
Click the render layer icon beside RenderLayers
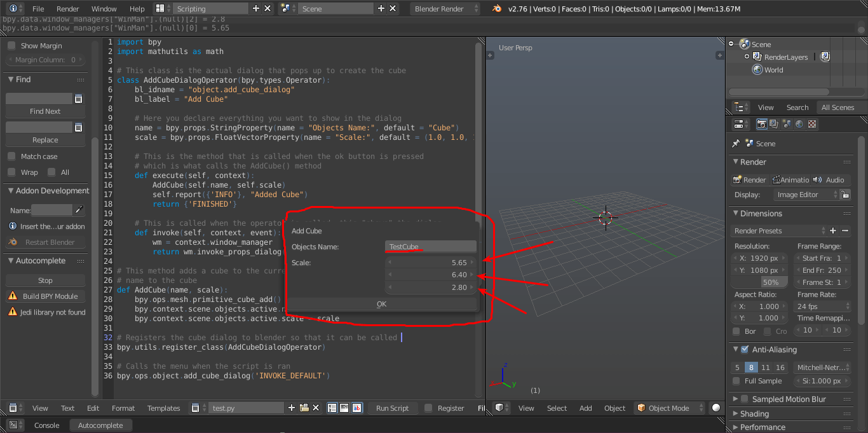point(825,57)
